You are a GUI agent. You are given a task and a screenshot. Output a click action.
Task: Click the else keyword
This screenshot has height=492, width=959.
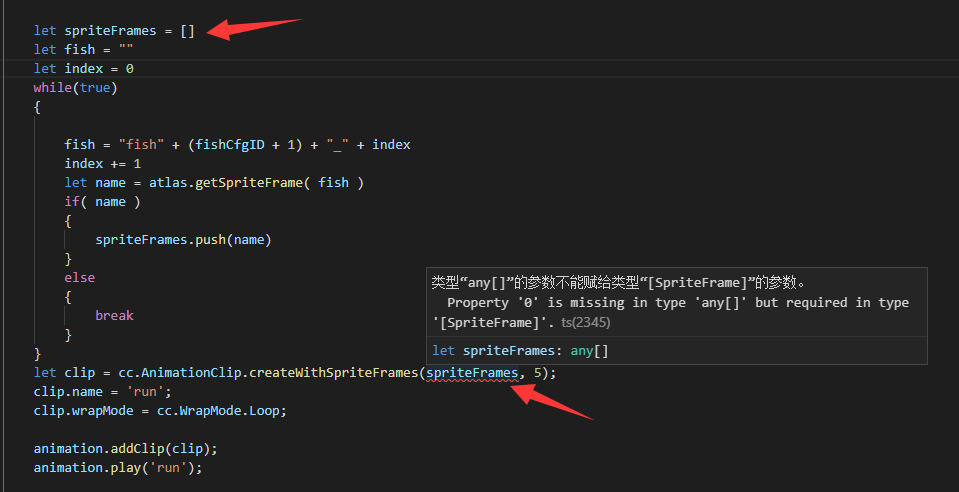[x=80, y=277]
